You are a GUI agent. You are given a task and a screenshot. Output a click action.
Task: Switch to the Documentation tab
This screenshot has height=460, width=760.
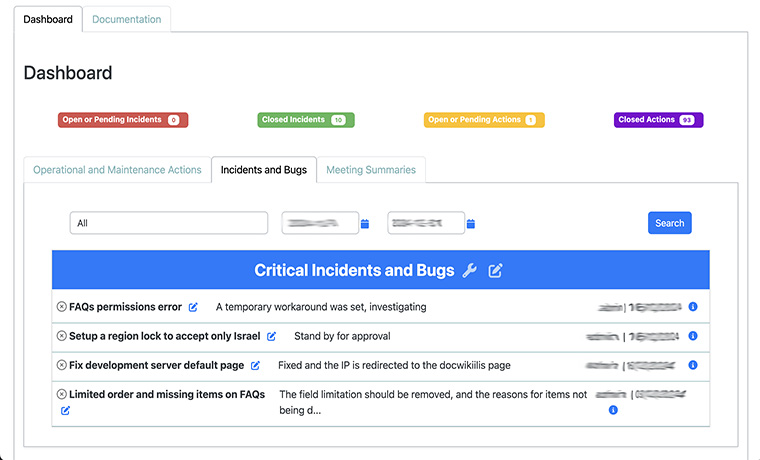126,19
